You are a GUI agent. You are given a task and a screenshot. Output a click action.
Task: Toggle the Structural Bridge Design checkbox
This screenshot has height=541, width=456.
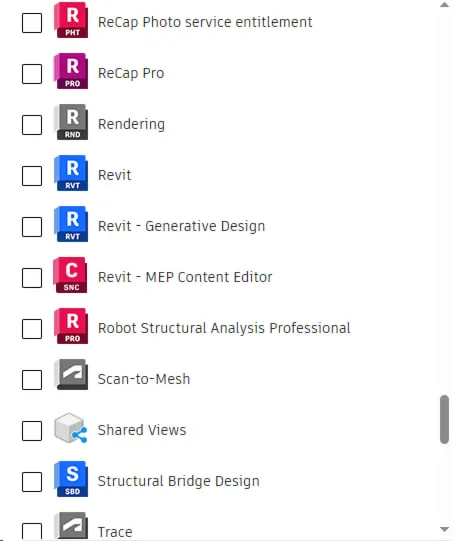(x=32, y=482)
